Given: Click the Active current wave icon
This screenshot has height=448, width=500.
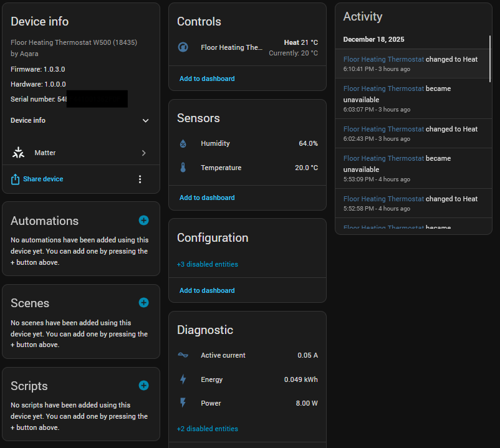Looking at the screenshot, I should click(183, 355).
